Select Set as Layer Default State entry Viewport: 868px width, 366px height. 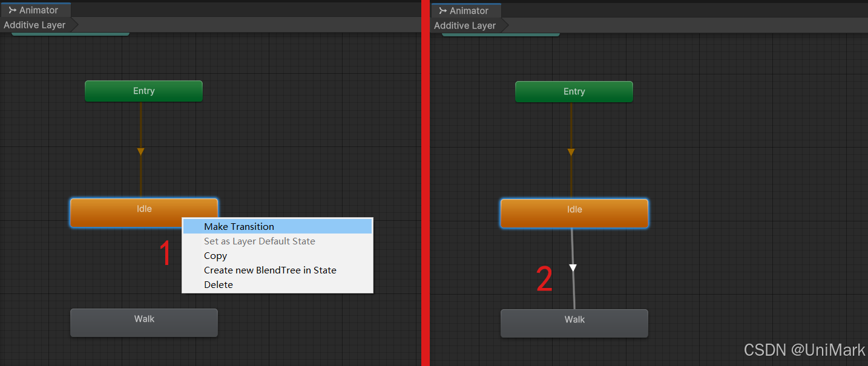click(277, 241)
